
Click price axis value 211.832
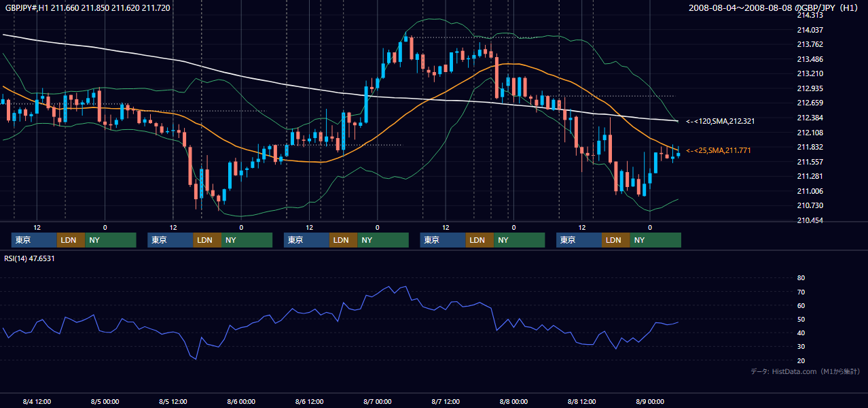(x=810, y=148)
